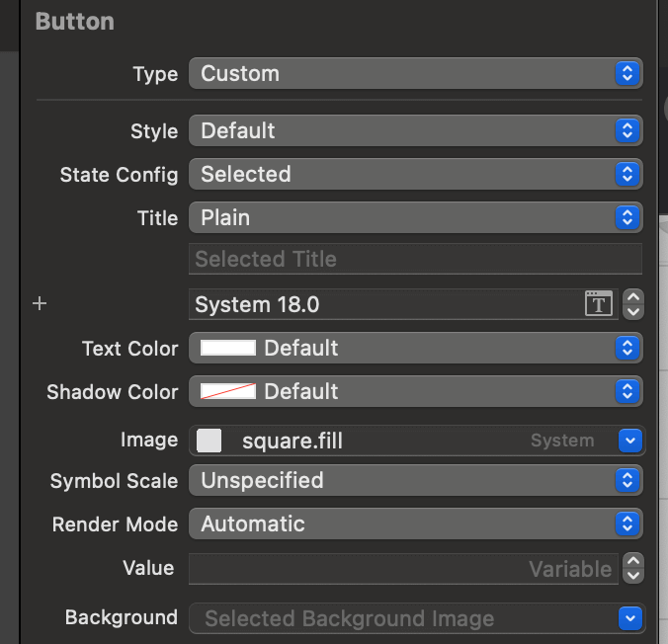The height and width of the screenshot is (644, 668).
Task: Click the Value Variable input field
Action: point(403,569)
